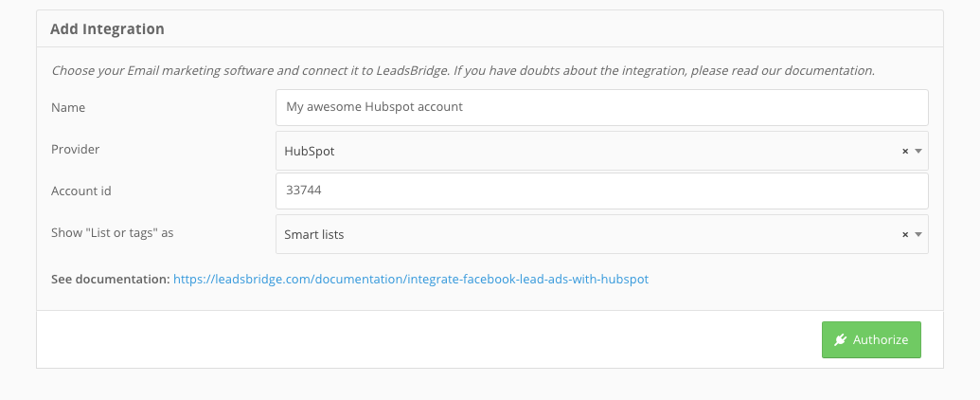The width and height of the screenshot is (980, 400).
Task: Click the plug icon on Authorize button
Action: [840, 339]
